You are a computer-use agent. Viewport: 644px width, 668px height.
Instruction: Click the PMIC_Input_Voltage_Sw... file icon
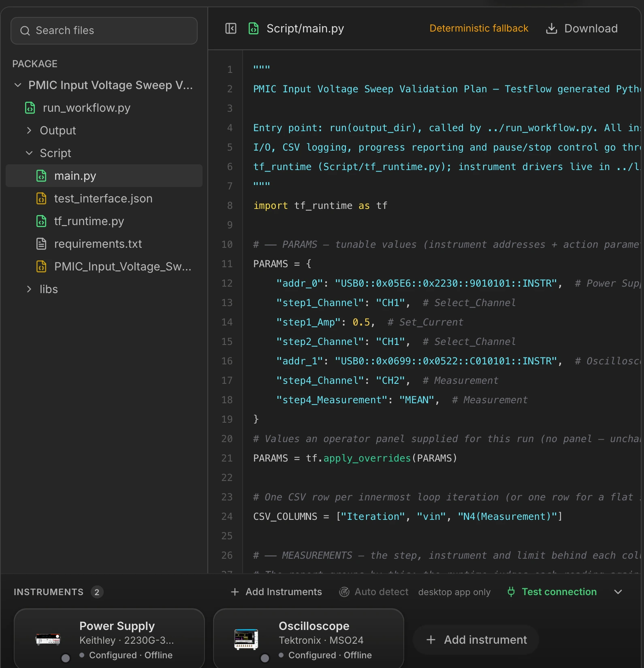tap(41, 266)
